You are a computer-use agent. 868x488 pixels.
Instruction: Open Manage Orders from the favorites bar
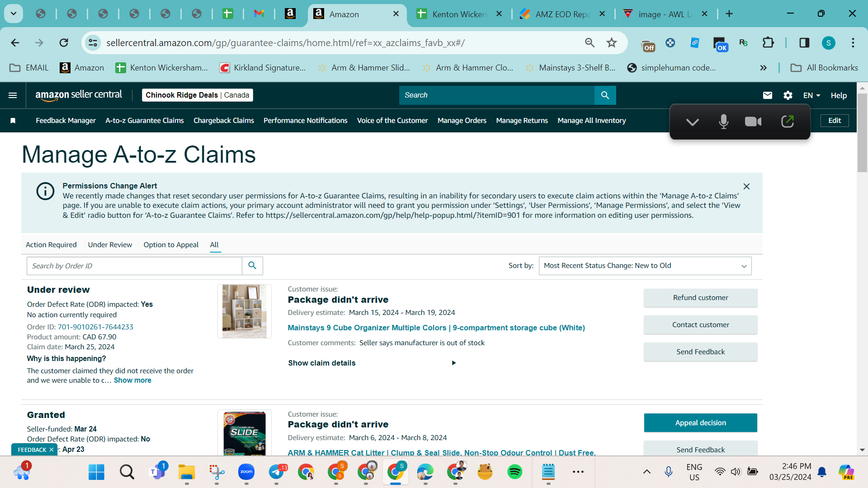[x=462, y=121]
